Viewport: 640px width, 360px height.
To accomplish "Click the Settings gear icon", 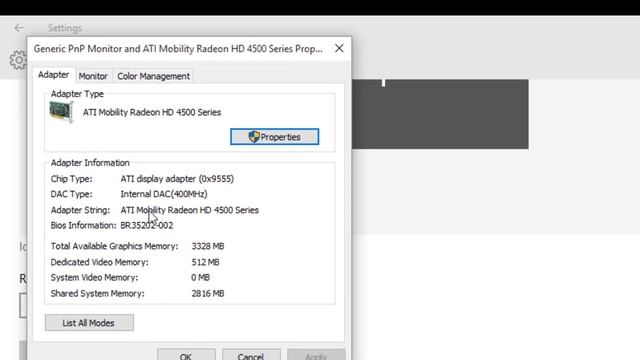I will coord(18,60).
